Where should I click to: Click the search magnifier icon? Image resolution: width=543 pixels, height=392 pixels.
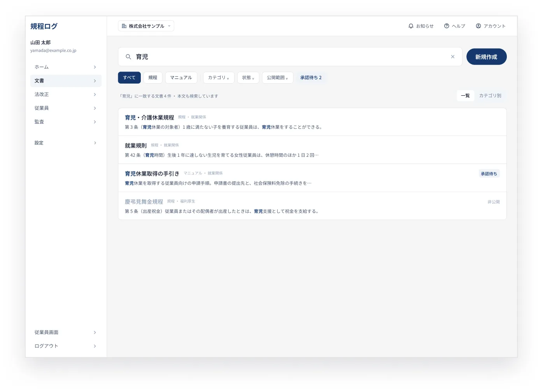pos(128,57)
